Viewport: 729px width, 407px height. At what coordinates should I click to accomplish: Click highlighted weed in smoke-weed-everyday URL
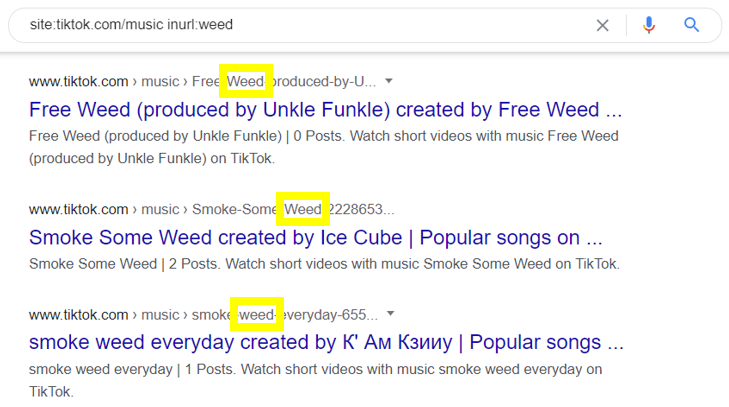(257, 314)
